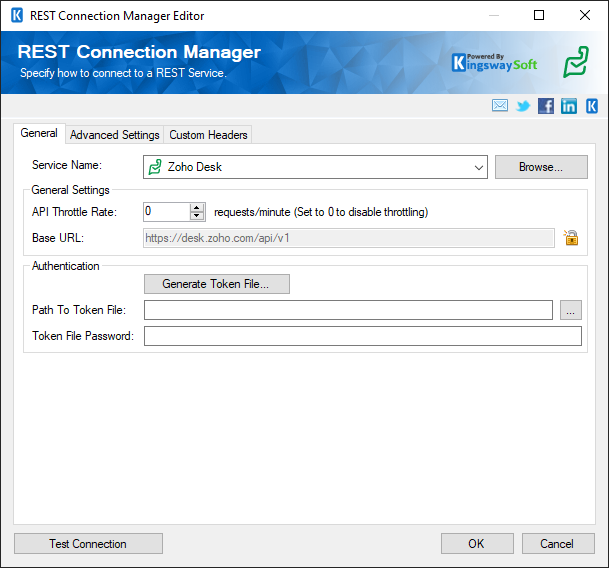The width and height of the screenshot is (609, 568).
Task: Click the K app icon in title bar
Action: pos(17,16)
